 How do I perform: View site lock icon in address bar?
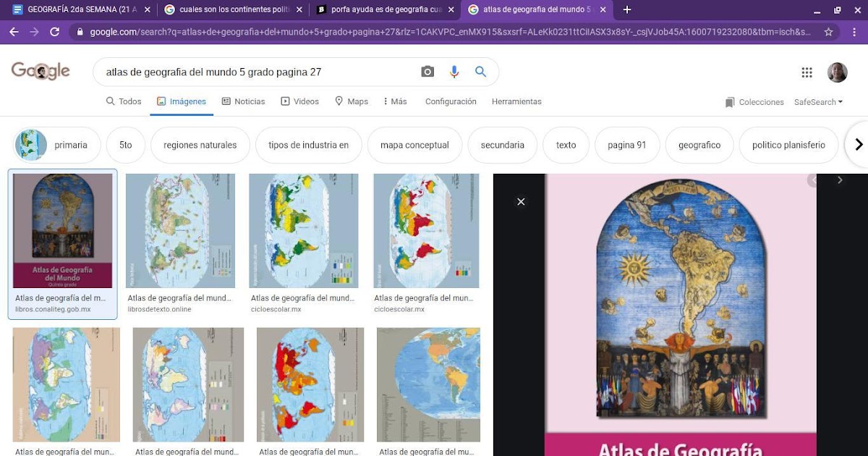80,32
